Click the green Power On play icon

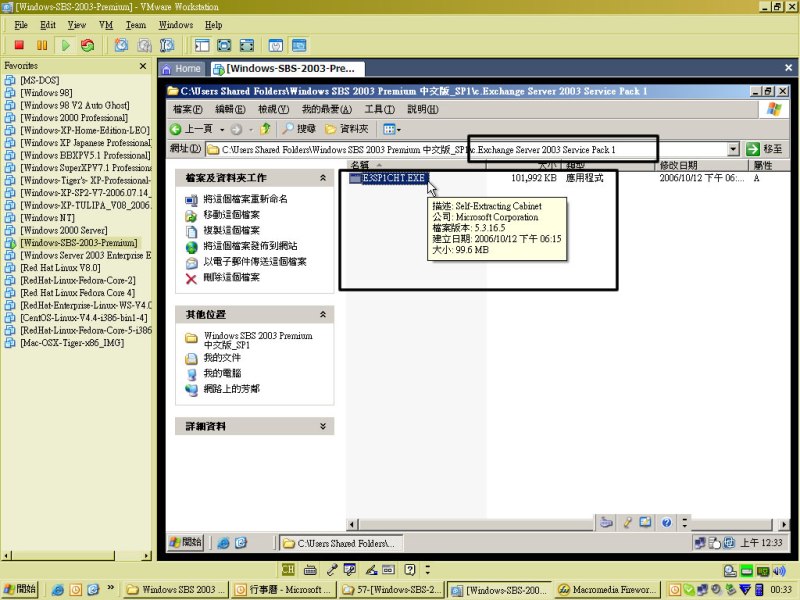click(65, 45)
